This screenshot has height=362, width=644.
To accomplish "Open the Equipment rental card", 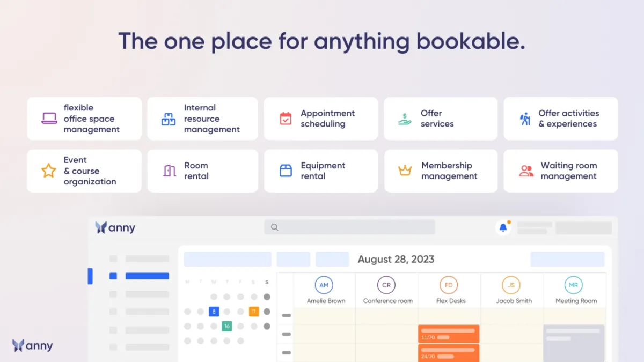I will click(x=320, y=171).
